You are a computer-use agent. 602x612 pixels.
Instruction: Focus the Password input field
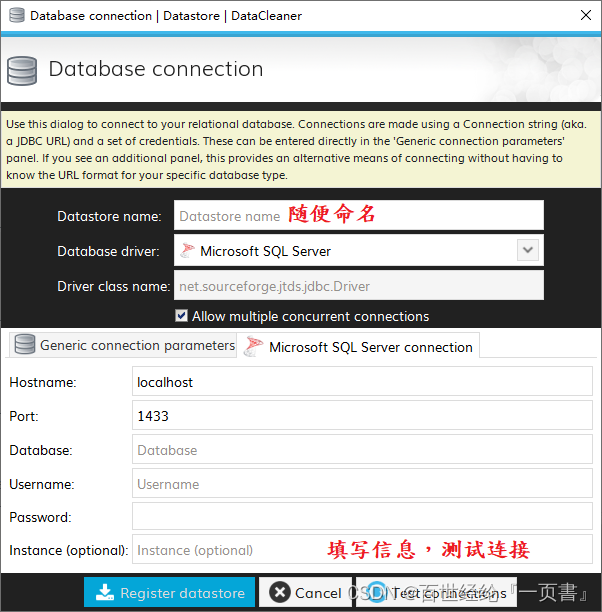click(362, 516)
